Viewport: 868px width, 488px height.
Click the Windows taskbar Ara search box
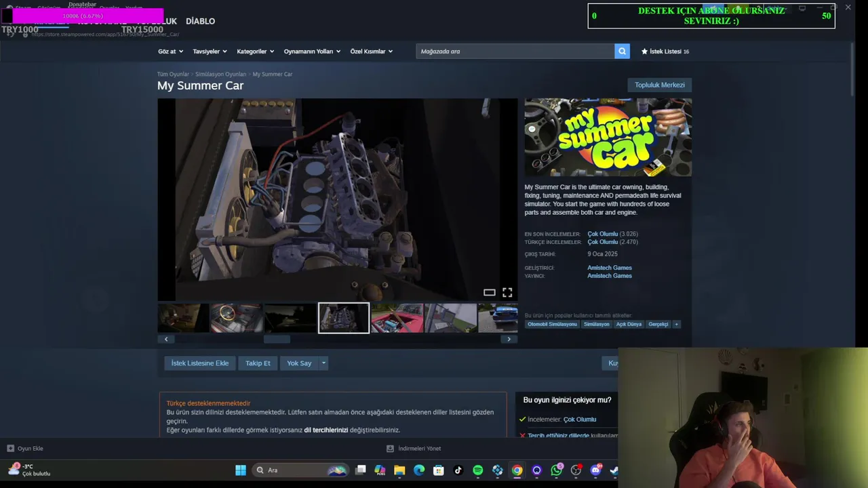point(299,470)
